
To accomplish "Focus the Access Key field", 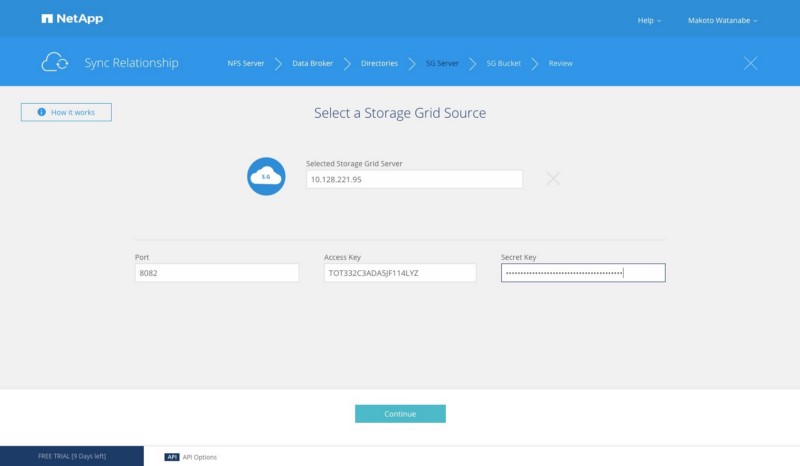I will (x=400, y=273).
